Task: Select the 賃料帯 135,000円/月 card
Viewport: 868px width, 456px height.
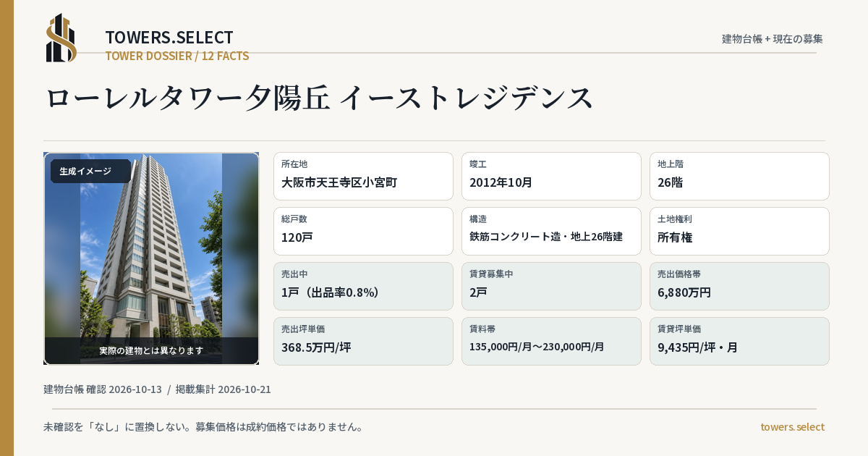Action: [551, 341]
